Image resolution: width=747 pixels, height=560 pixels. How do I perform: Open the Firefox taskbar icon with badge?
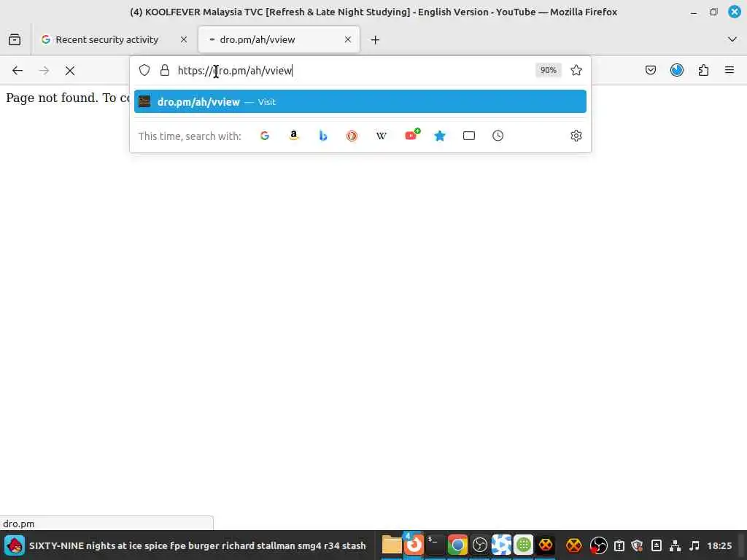414,544
